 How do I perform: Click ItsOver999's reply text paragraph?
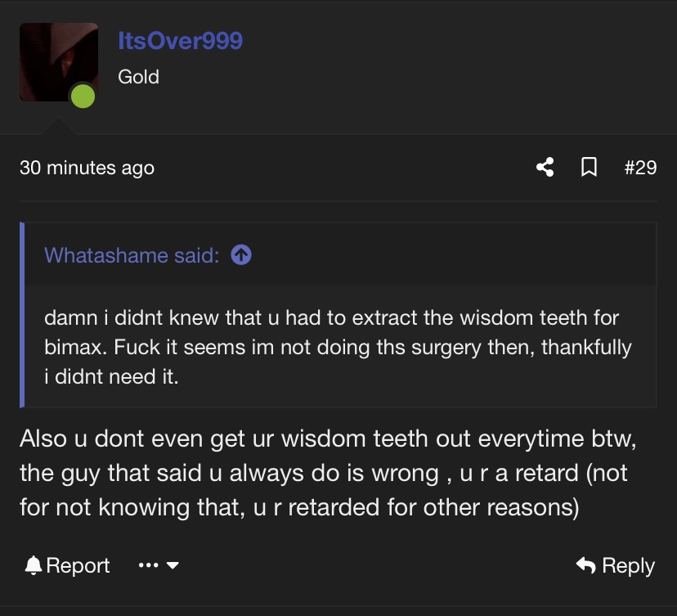point(328,473)
